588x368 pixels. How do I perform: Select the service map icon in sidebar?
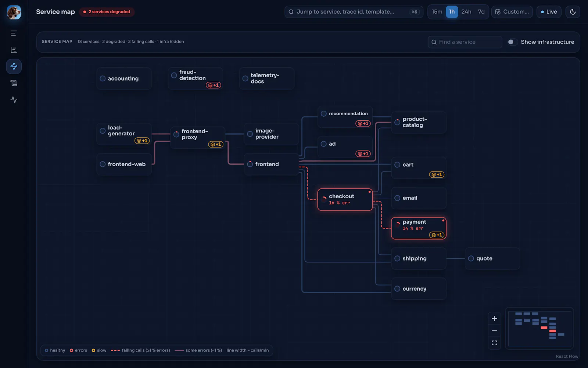tap(14, 66)
